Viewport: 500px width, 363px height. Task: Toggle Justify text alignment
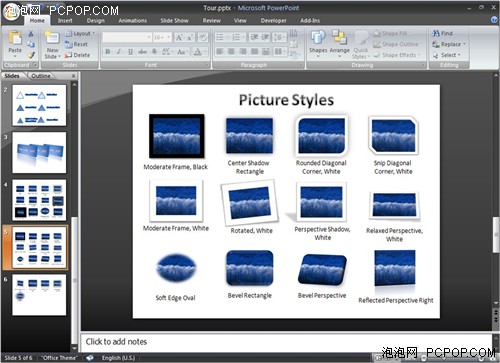(x=255, y=51)
